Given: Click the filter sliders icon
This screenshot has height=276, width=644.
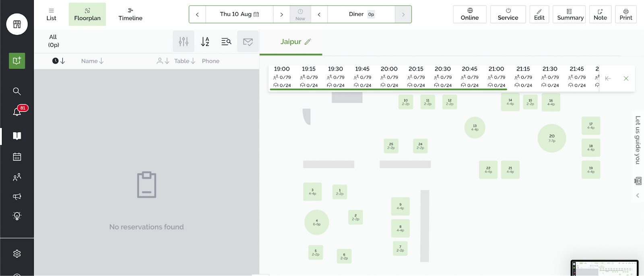Looking at the screenshot, I should [184, 41].
